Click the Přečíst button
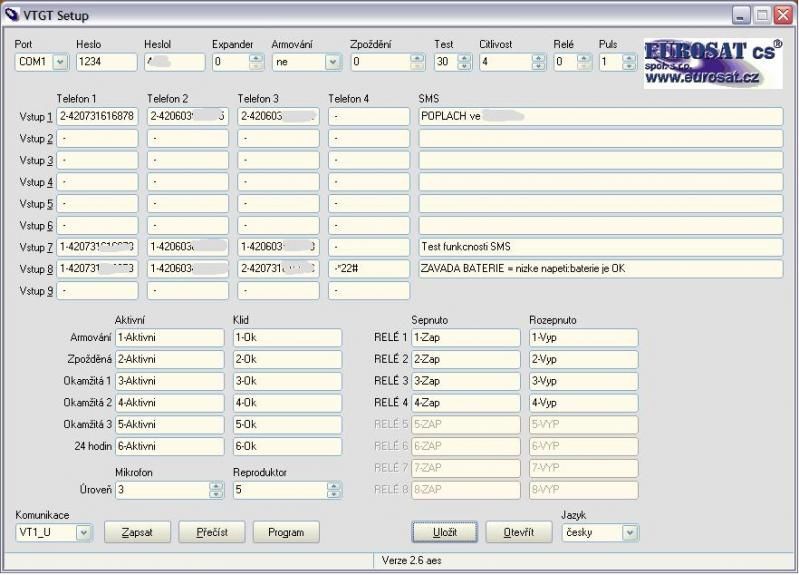This screenshot has width=799, height=575. [x=211, y=532]
